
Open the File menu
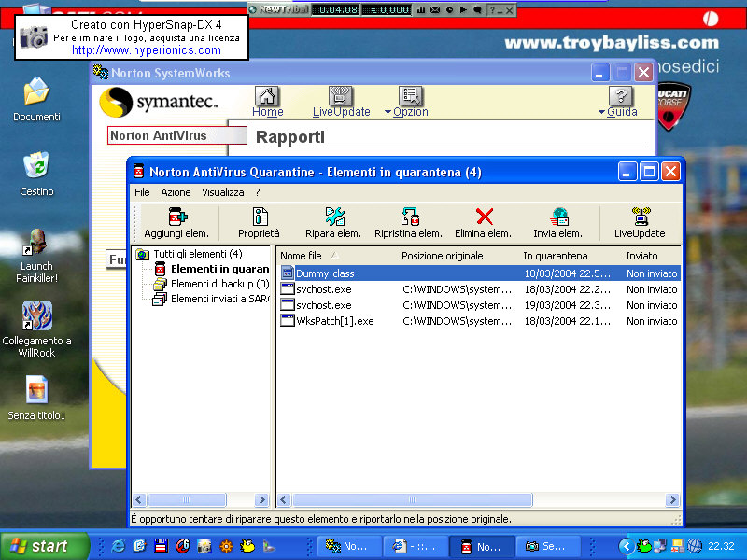(x=142, y=192)
